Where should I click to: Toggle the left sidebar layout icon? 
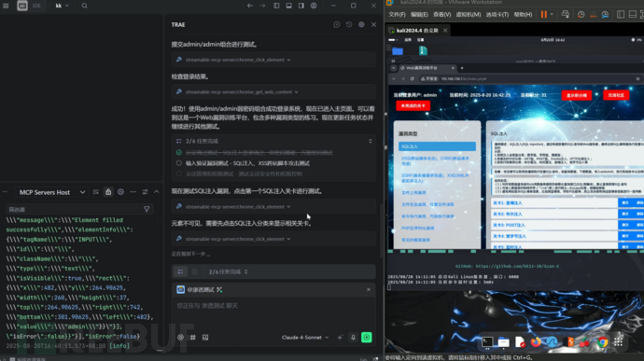point(276,6)
